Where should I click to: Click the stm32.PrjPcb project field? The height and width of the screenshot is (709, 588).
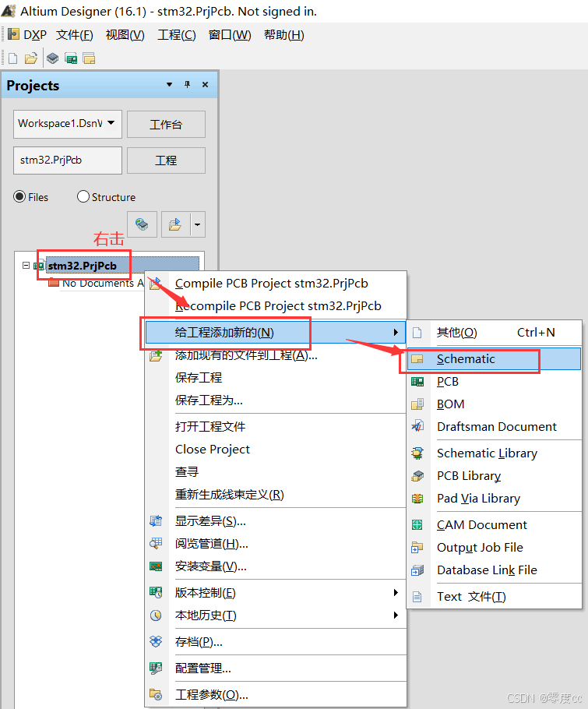pyautogui.click(x=68, y=160)
